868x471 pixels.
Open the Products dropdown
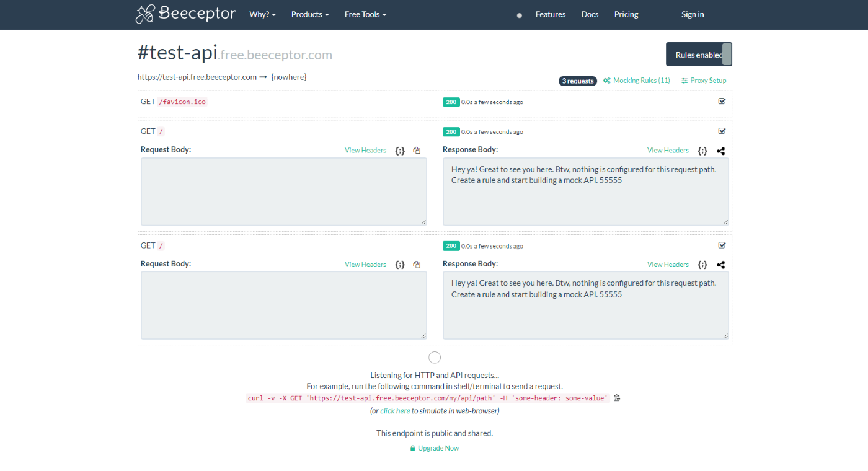click(x=310, y=14)
